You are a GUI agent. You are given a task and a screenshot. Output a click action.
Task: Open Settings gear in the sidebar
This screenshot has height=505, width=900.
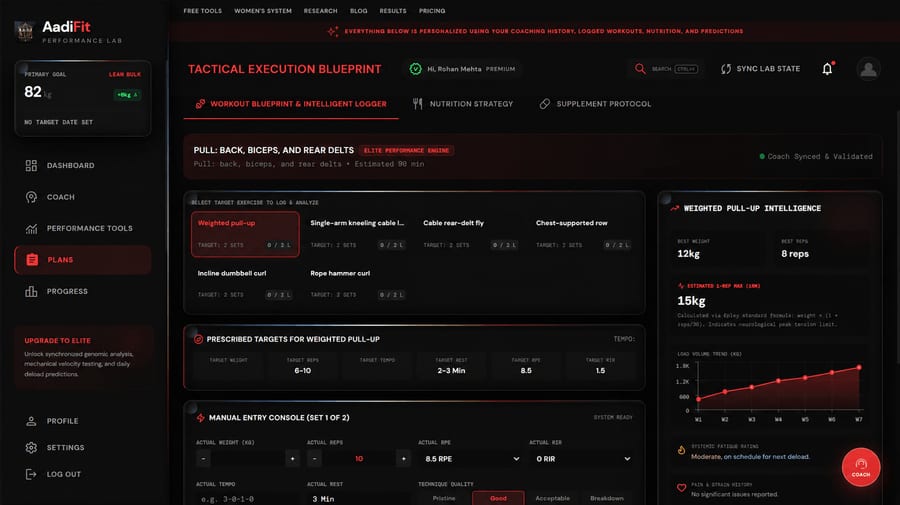coord(31,447)
